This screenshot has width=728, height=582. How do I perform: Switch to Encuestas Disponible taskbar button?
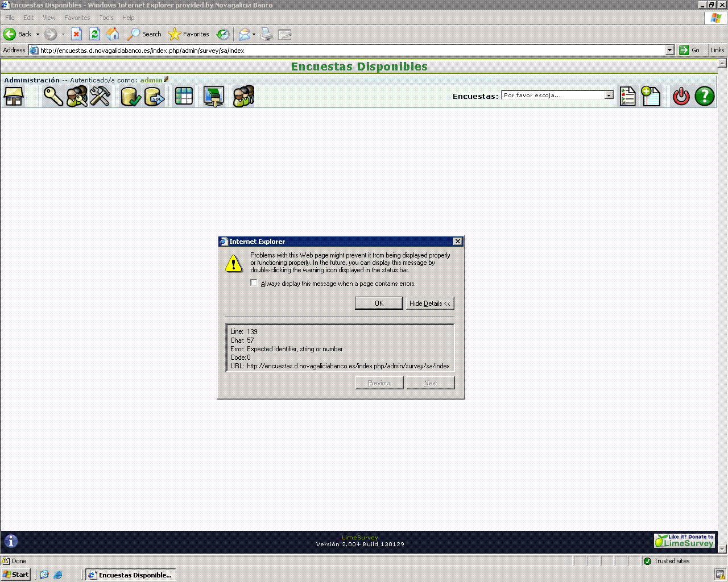130,575
